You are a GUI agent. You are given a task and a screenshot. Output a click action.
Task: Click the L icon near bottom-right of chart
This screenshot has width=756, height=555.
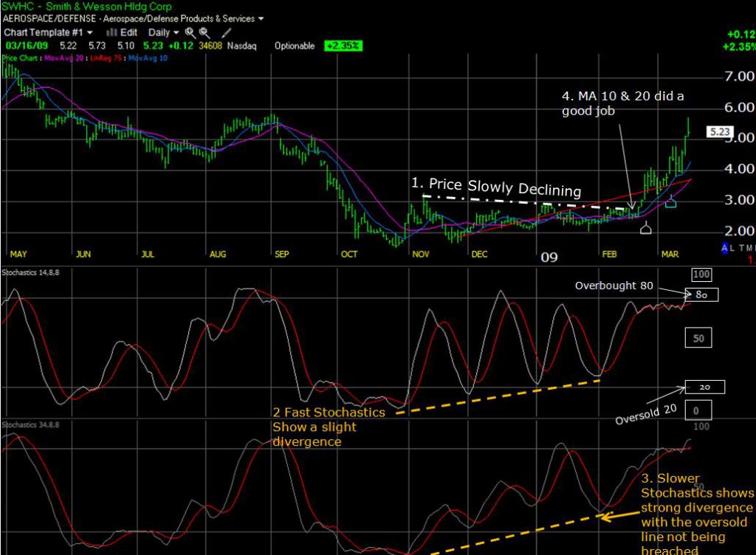tap(733, 249)
